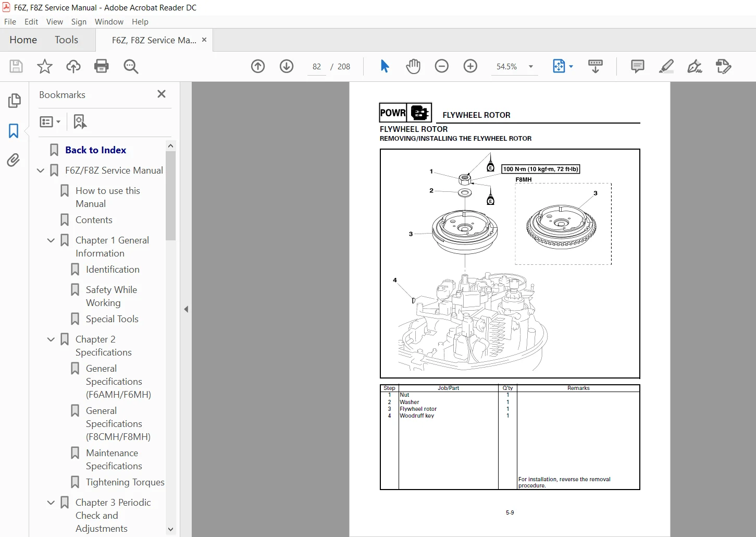756x537 pixels.
Task: Open the Sign document pen tool
Action: pos(695,66)
